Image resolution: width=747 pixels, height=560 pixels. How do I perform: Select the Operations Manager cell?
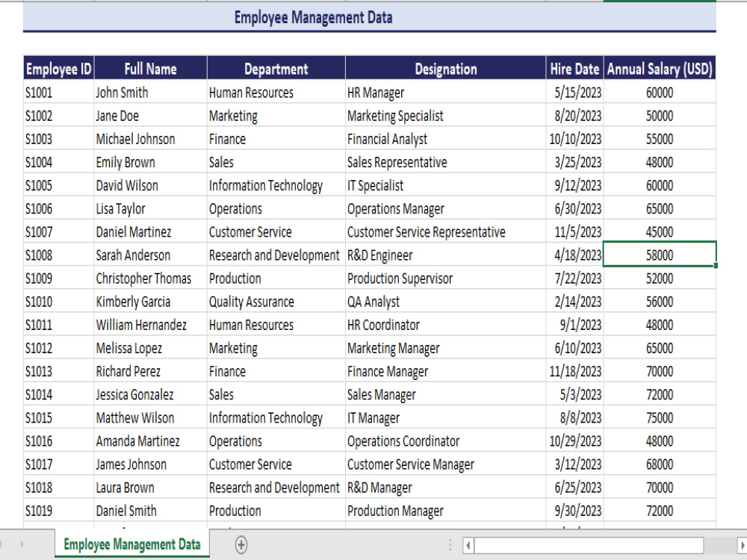445,208
